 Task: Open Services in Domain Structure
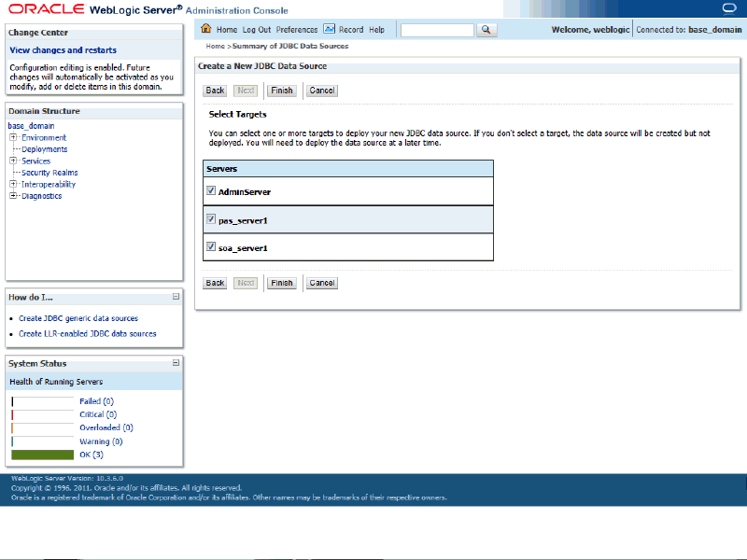[x=35, y=161]
